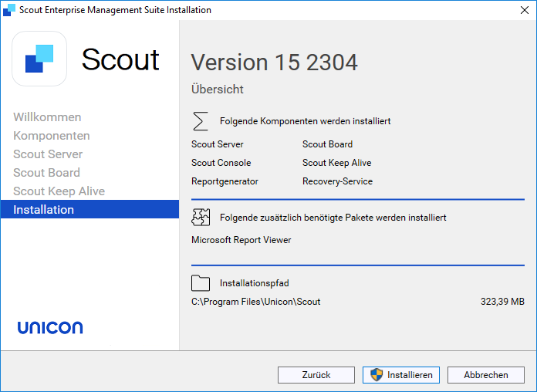The width and height of the screenshot is (537, 392).
Task: Click the folder icon beside Installationspfad
Action: click(x=201, y=282)
